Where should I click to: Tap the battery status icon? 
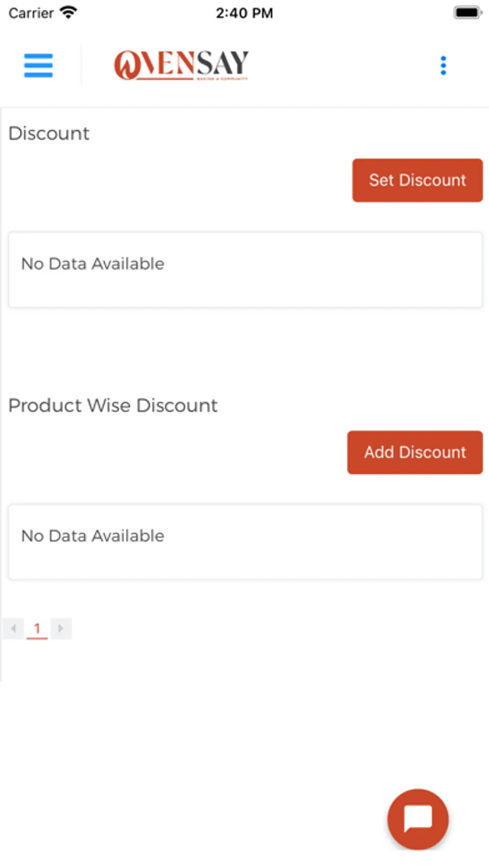point(467,12)
